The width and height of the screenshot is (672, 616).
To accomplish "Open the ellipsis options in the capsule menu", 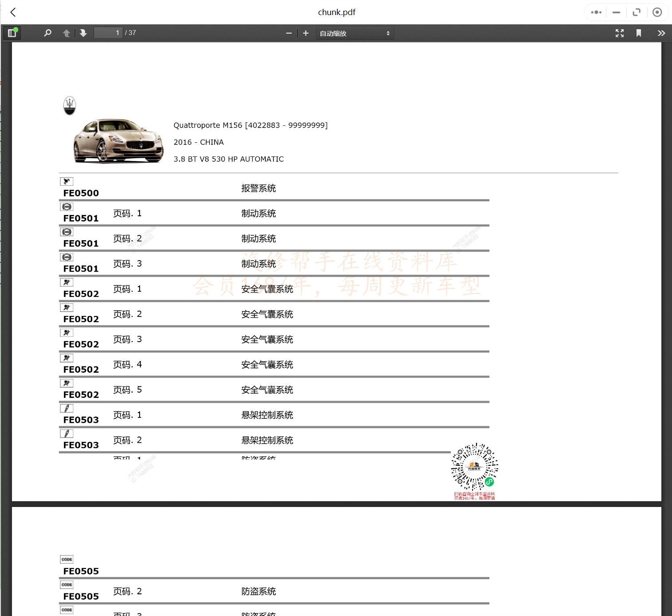I will [x=596, y=12].
